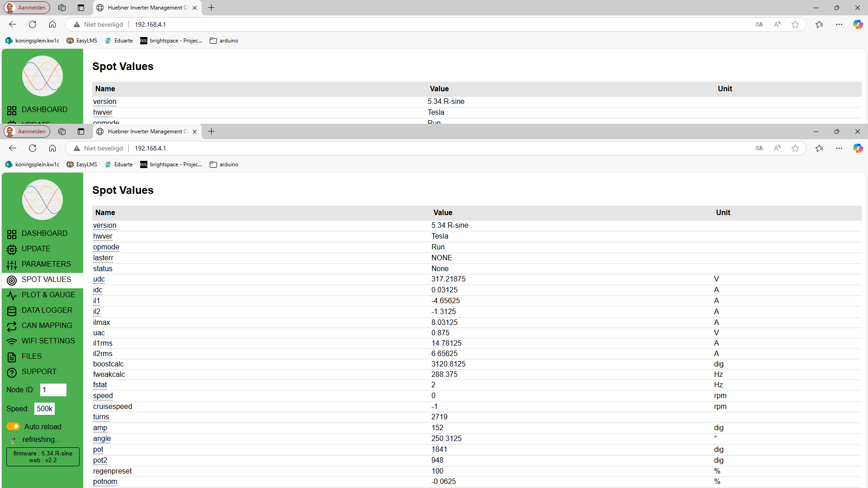Click the SUPPORT question mark icon
Image resolution: width=868 pixels, height=488 pixels.
click(12, 372)
